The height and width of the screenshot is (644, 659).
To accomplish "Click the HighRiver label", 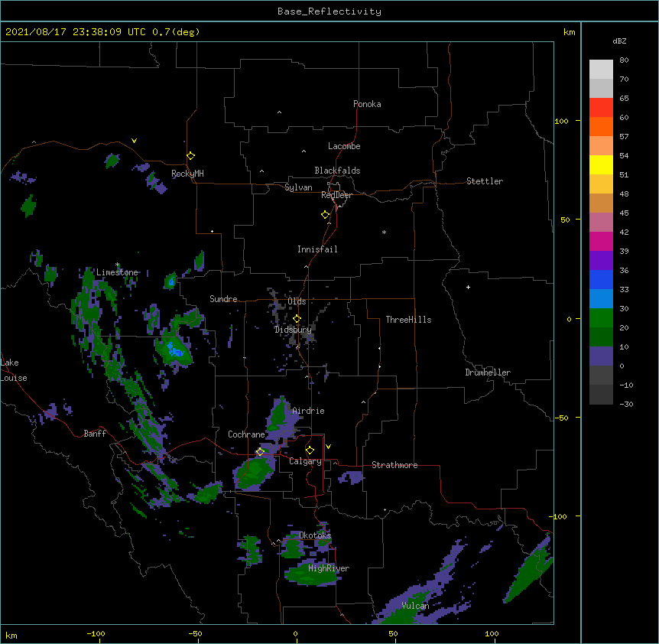I will point(329,568).
